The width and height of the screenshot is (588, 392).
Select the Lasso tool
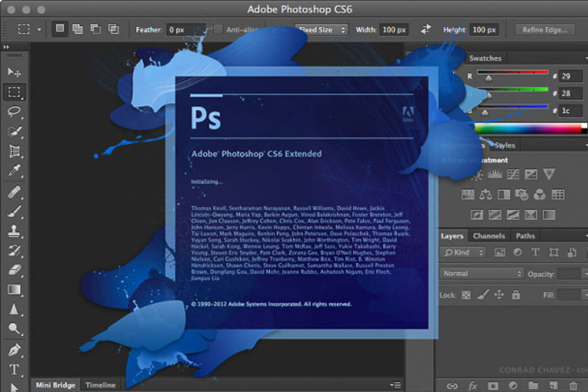click(x=14, y=111)
